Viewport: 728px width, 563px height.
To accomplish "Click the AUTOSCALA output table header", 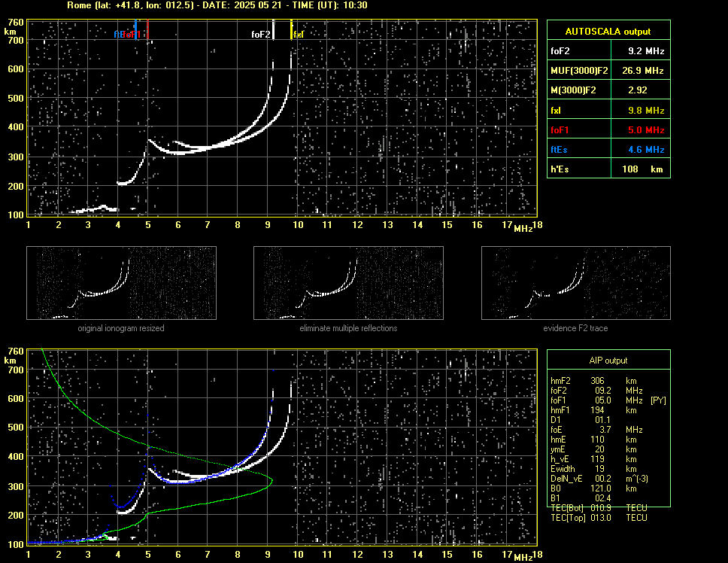I will pyautogui.click(x=608, y=31).
